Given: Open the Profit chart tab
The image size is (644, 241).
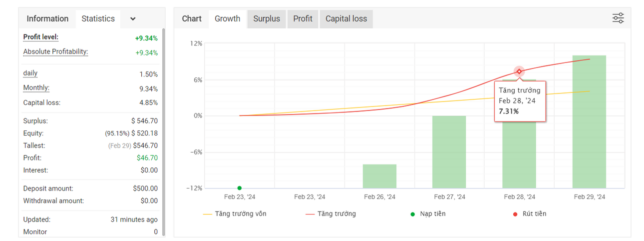Looking at the screenshot, I should 303,18.
